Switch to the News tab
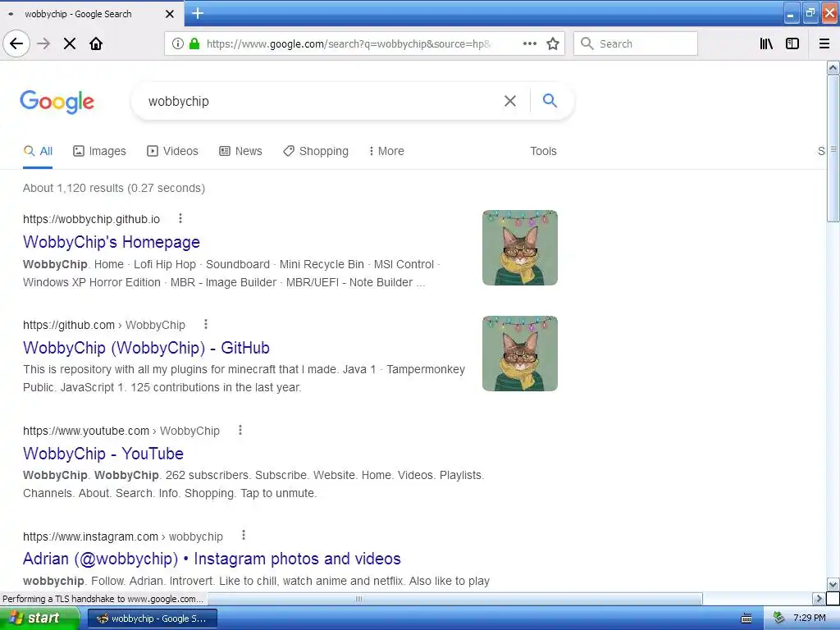Image resolution: width=840 pixels, height=630 pixels. pyautogui.click(x=240, y=151)
